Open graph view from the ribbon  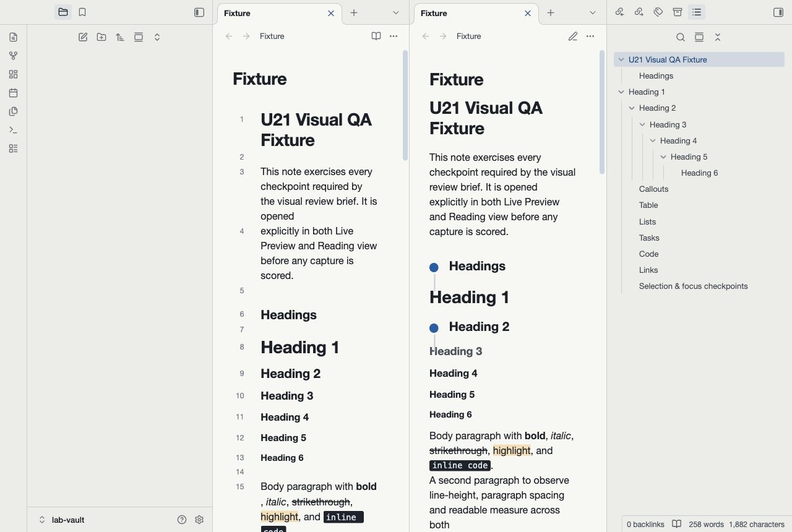pos(14,56)
